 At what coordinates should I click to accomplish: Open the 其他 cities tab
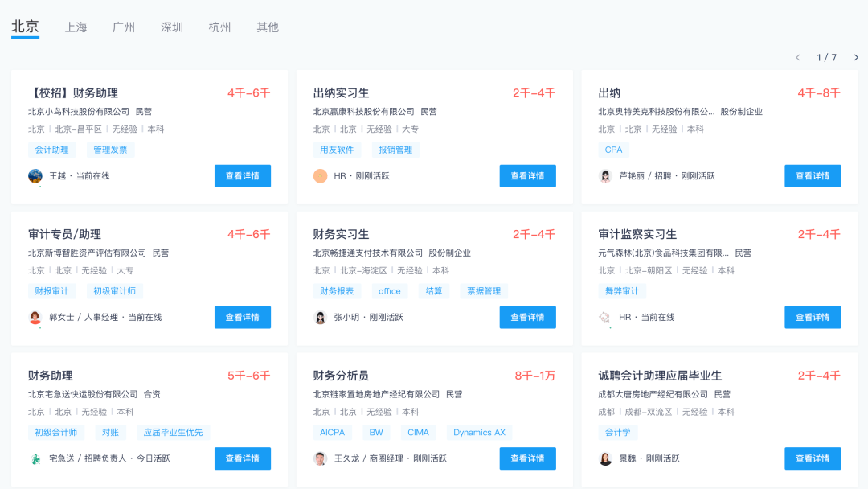(x=268, y=27)
